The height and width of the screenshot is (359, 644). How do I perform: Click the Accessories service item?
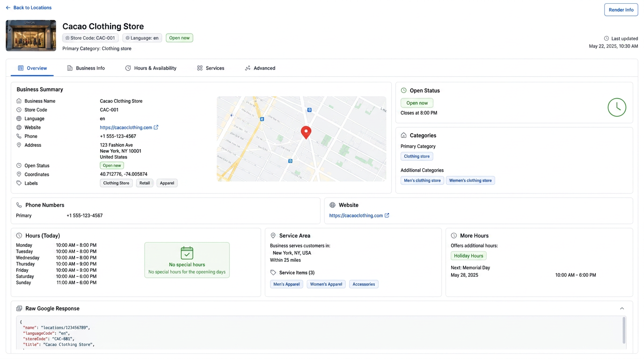click(x=364, y=284)
